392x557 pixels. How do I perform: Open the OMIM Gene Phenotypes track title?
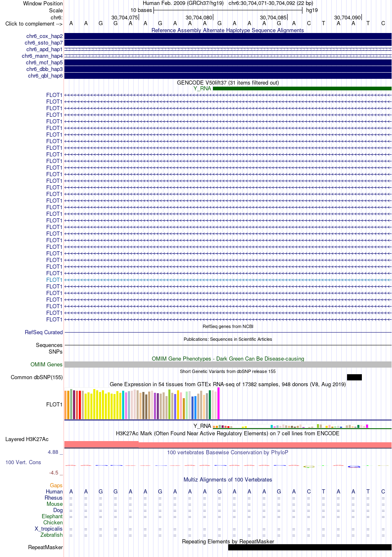[228, 359]
